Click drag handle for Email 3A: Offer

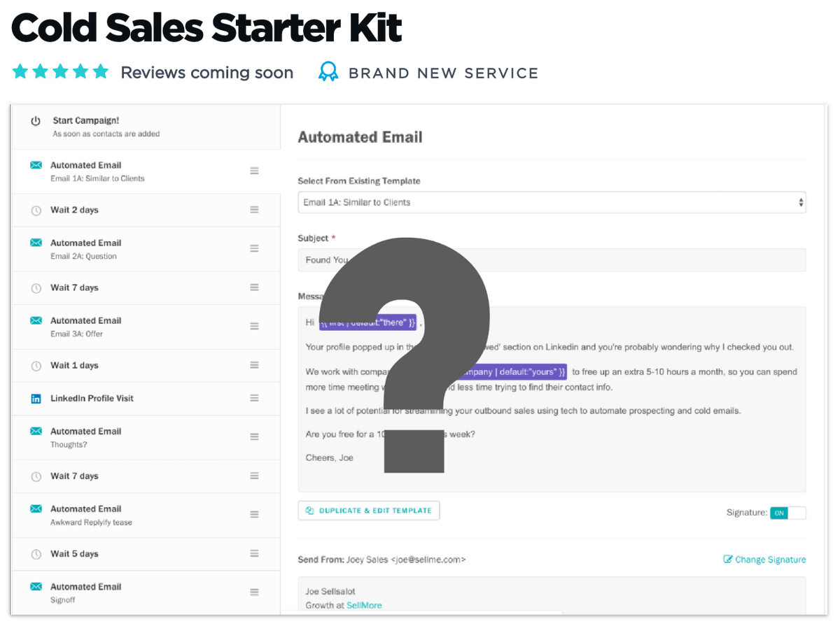coord(254,326)
